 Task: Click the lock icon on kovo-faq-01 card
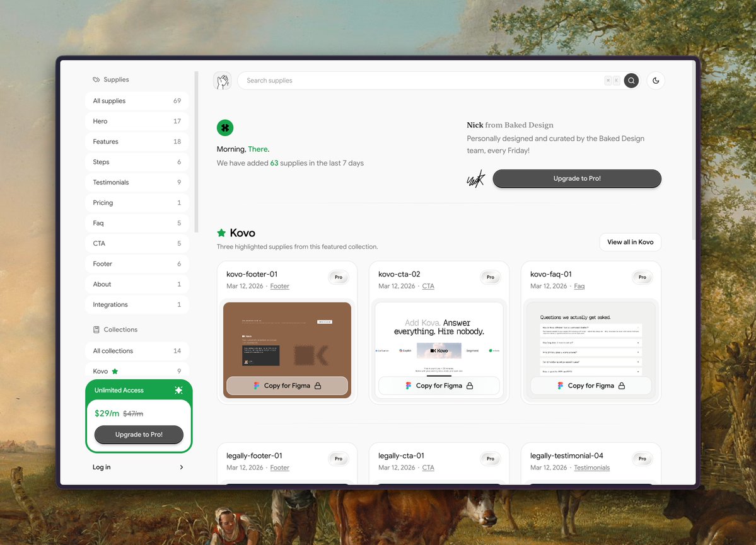622,386
